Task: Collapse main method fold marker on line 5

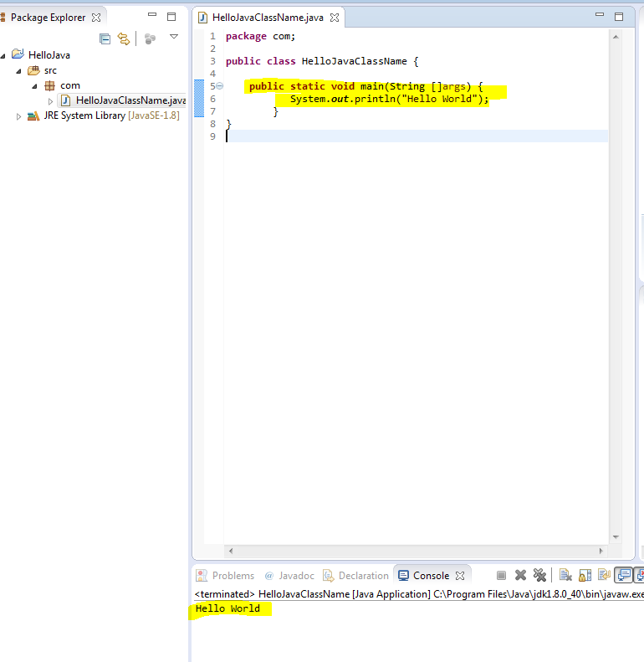Action: click(219, 86)
